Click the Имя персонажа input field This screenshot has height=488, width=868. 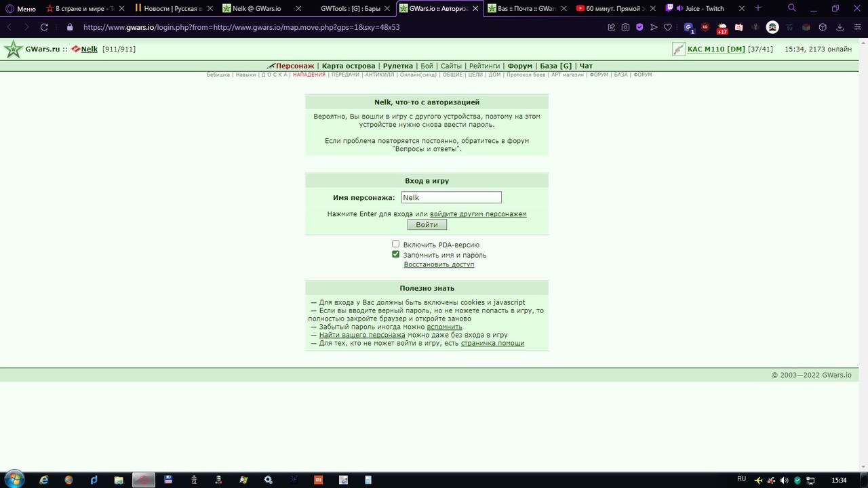coord(451,197)
